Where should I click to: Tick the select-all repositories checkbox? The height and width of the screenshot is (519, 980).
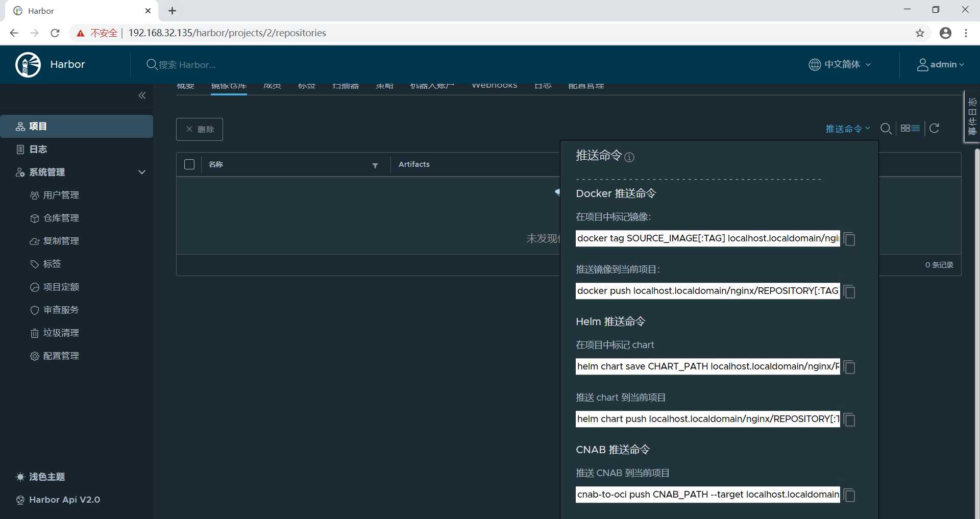(x=189, y=164)
